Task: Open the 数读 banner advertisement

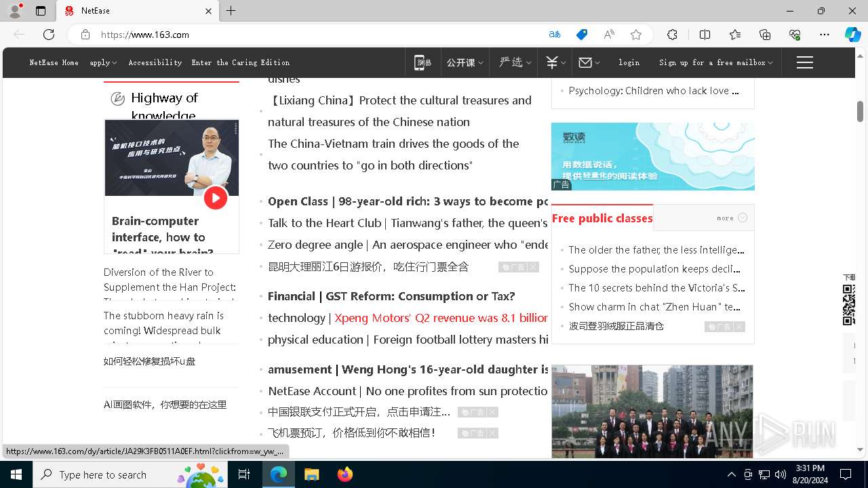Action: point(653,157)
